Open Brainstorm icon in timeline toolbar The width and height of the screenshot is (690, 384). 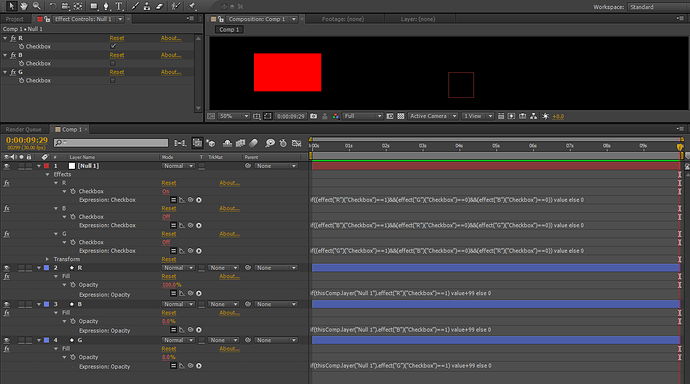click(270, 143)
